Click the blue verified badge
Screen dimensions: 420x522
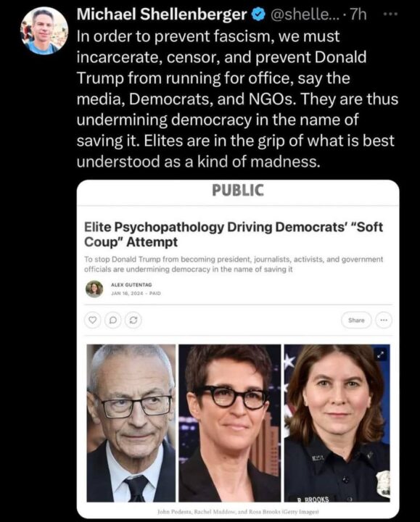click(x=258, y=14)
